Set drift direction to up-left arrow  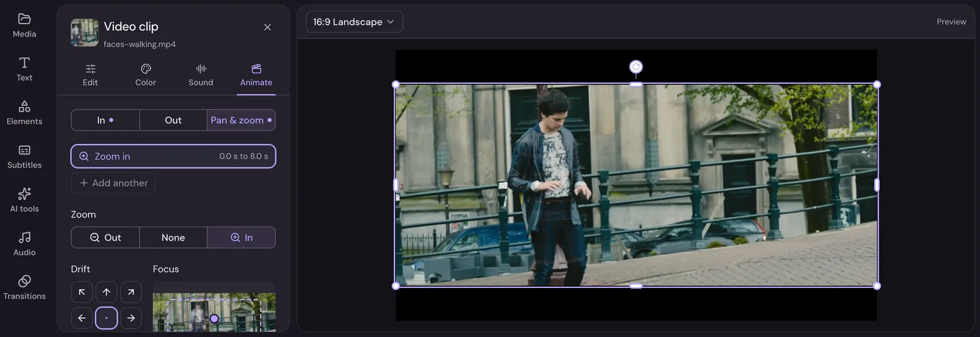tap(82, 292)
